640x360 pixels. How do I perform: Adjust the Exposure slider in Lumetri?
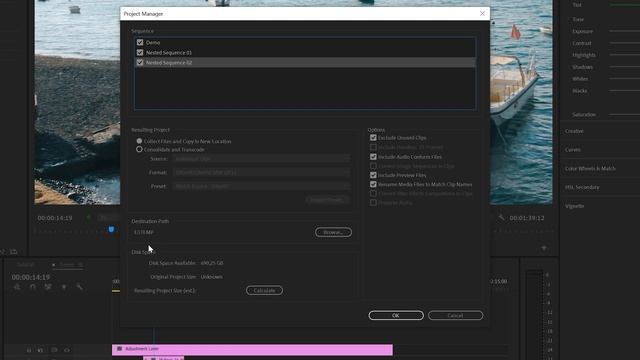624,31
